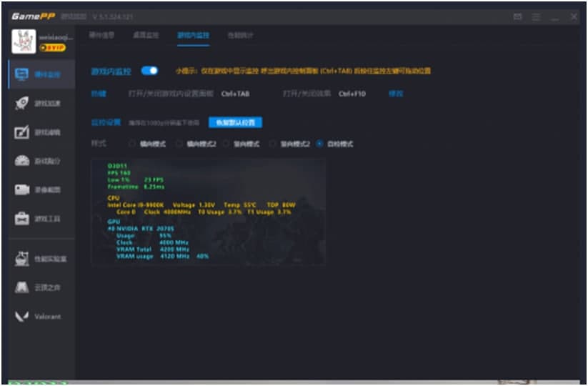Screen dimensions: 588x386
Task: Click the Core 0 Clock 4000MHz text
Action: click(x=154, y=212)
